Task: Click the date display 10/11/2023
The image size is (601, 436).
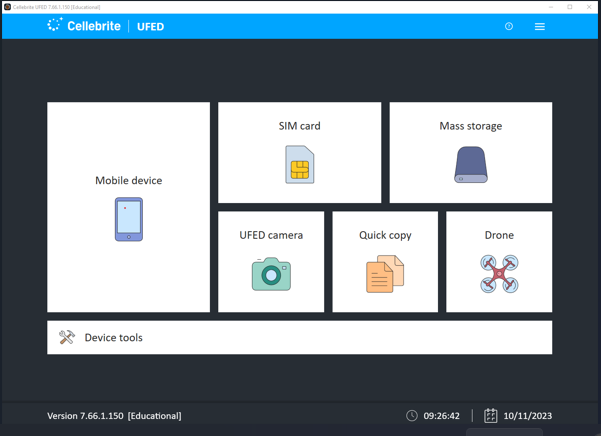Action: tap(528, 416)
